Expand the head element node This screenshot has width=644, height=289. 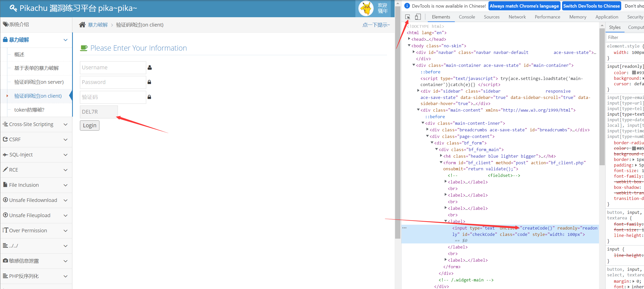pyautogui.click(x=409, y=39)
